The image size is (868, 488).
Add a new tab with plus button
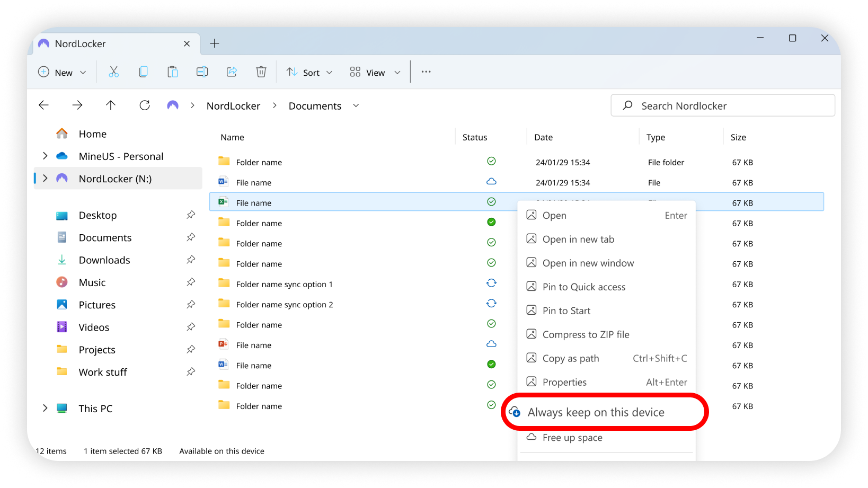click(215, 43)
